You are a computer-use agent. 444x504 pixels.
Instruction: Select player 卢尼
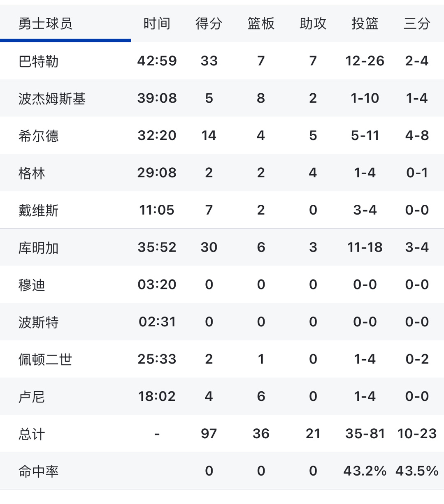[32, 397]
